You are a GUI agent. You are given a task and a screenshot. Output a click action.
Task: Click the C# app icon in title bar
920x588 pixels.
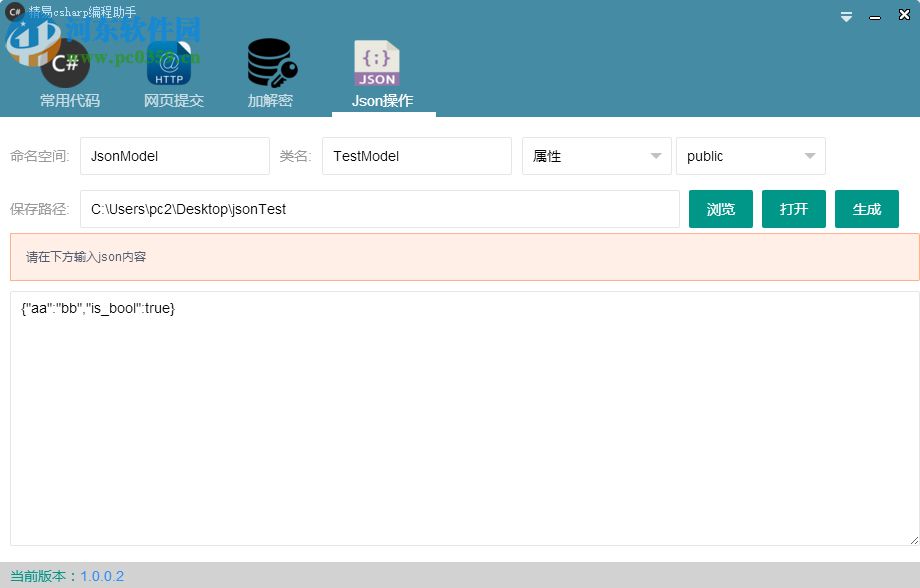point(12,10)
